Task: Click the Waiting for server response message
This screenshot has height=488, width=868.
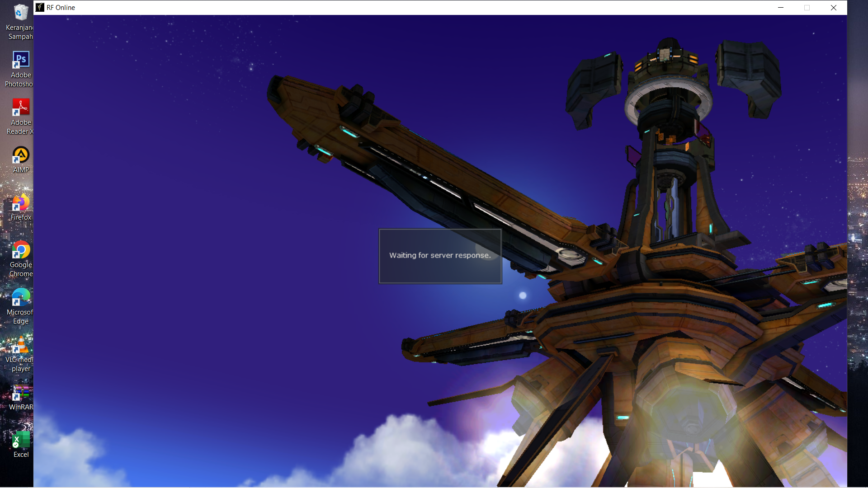Action: [440, 255]
